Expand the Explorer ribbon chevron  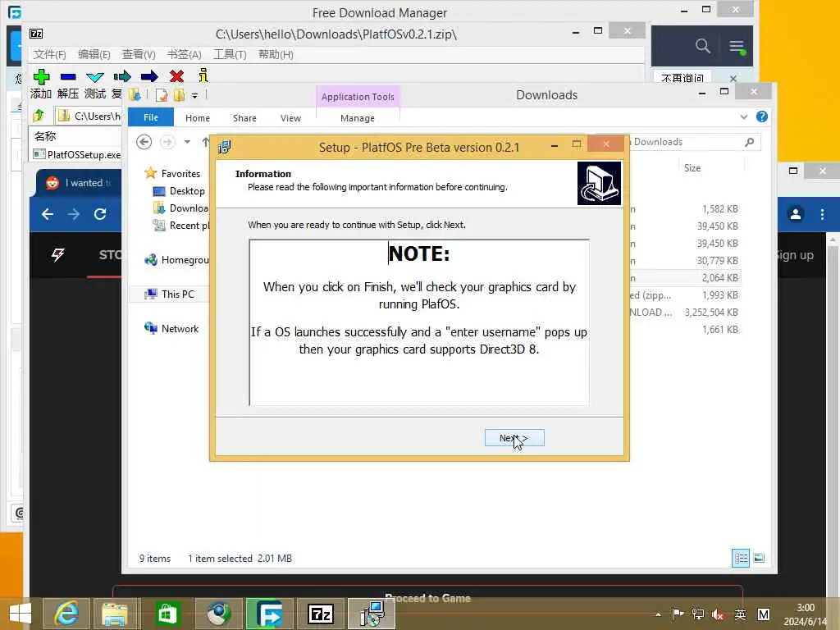[743, 116]
